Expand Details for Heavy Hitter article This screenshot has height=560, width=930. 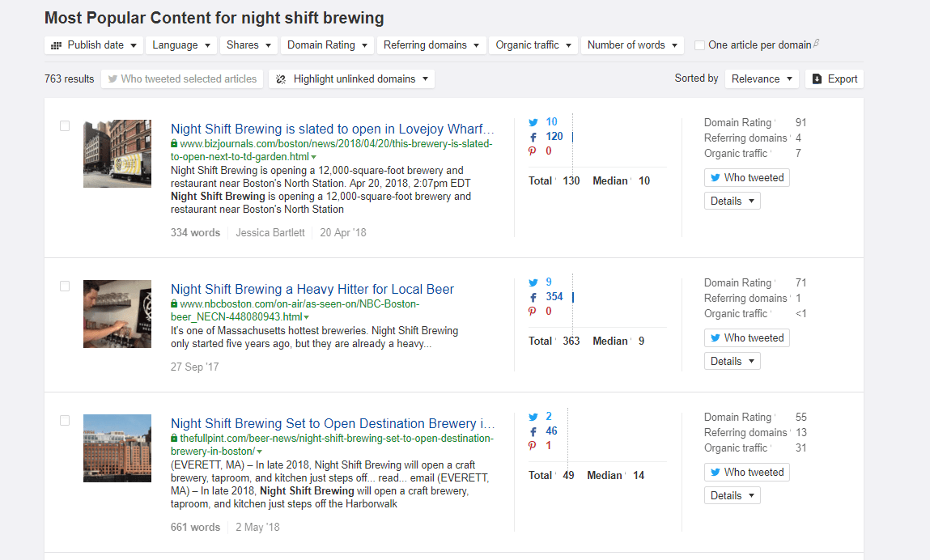(x=733, y=361)
